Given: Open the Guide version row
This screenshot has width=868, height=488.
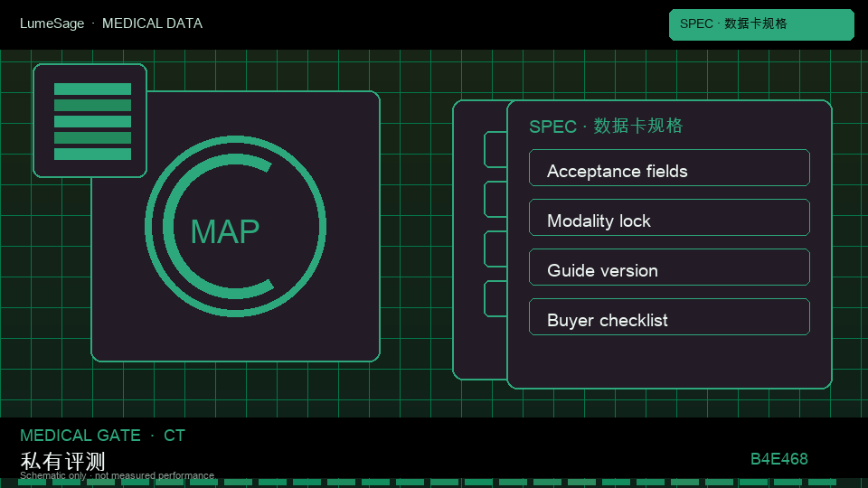Looking at the screenshot, I should 669,267.
